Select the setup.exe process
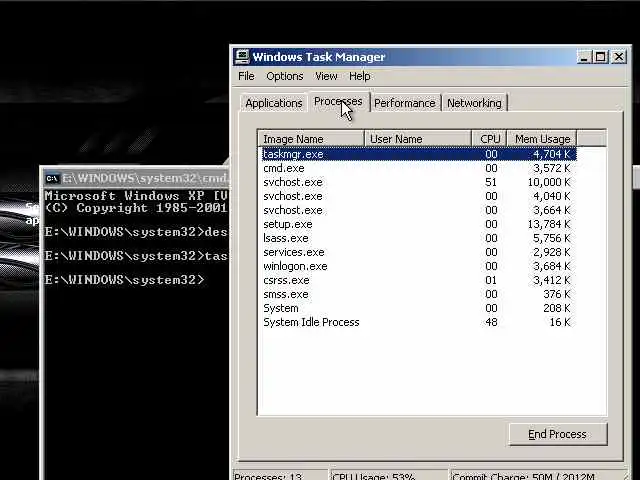The width and height of the screenshot is (640, 480). pyautogui.click(x=418, y=224)
